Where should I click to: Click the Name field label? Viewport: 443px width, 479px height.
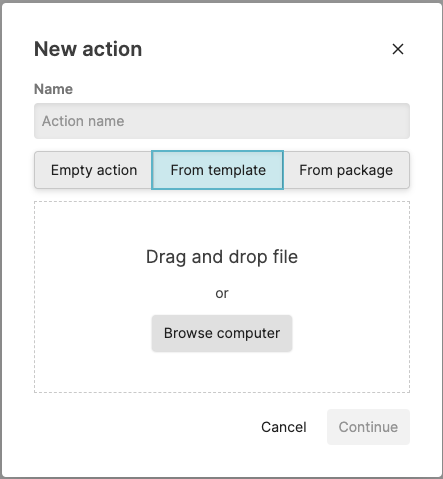pyautogui.click(x=53, y=89)
